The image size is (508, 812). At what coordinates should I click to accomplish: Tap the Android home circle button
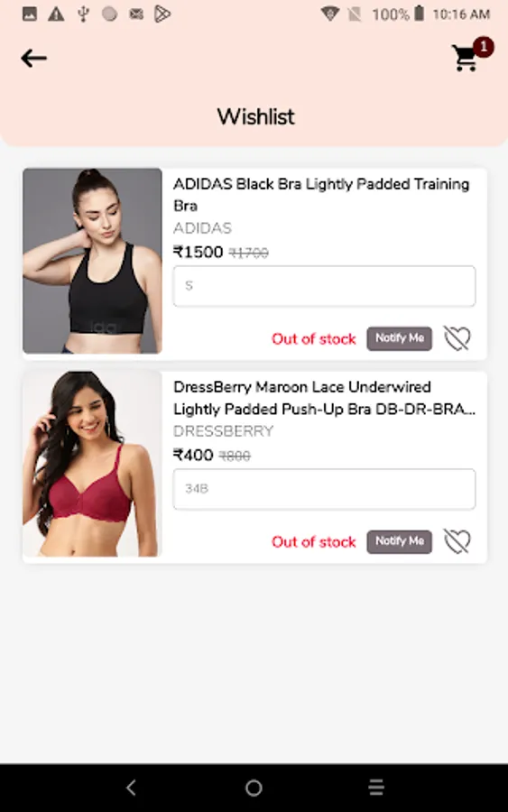tap(254, 788)
